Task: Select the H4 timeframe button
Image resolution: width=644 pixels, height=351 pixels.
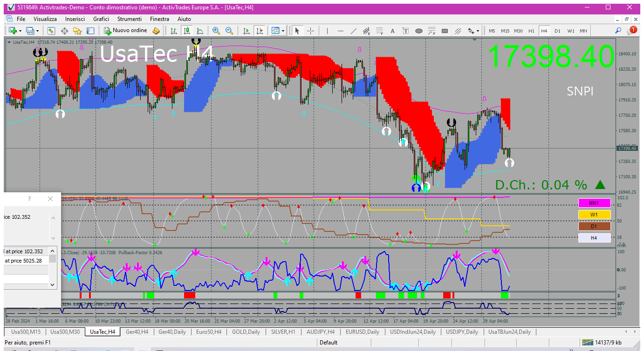Action: [544, 31]
